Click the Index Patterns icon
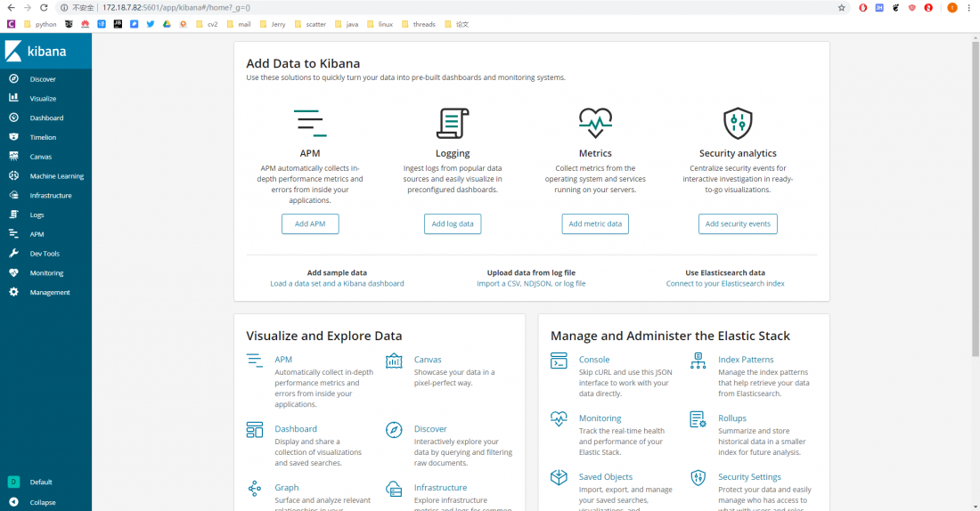This screenshot has width=980, height=511. coord(698,361)
